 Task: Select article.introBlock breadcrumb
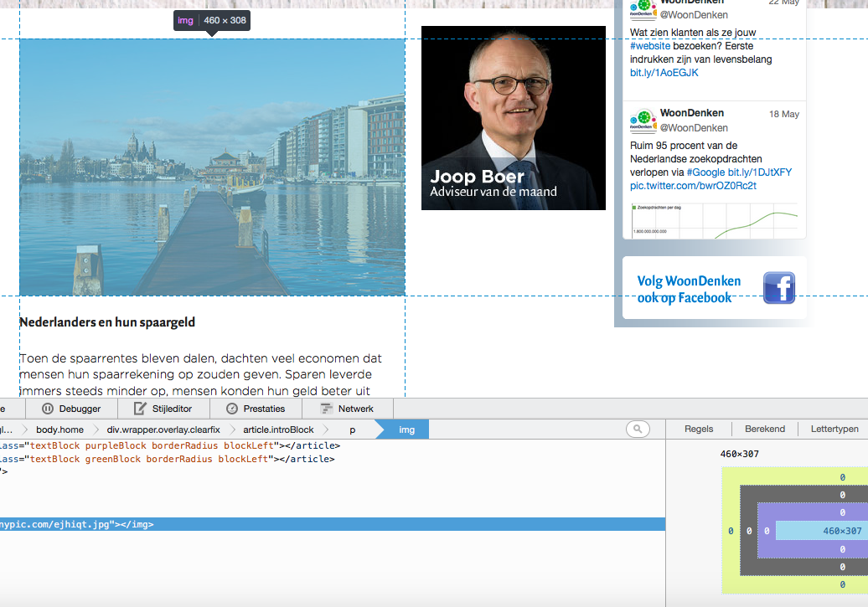278,430
